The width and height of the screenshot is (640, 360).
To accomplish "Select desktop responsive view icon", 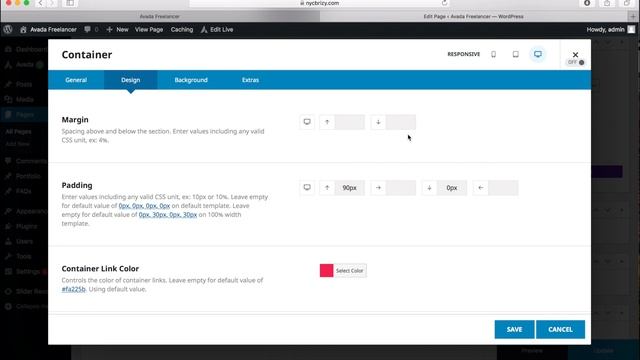I will [x=538, y=54].
